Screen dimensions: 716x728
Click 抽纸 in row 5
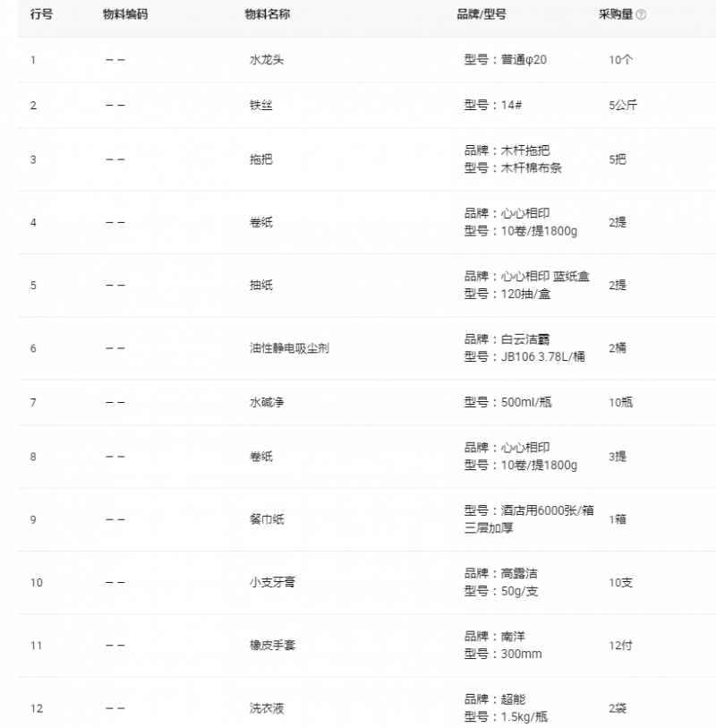click(x=261, y=285)
